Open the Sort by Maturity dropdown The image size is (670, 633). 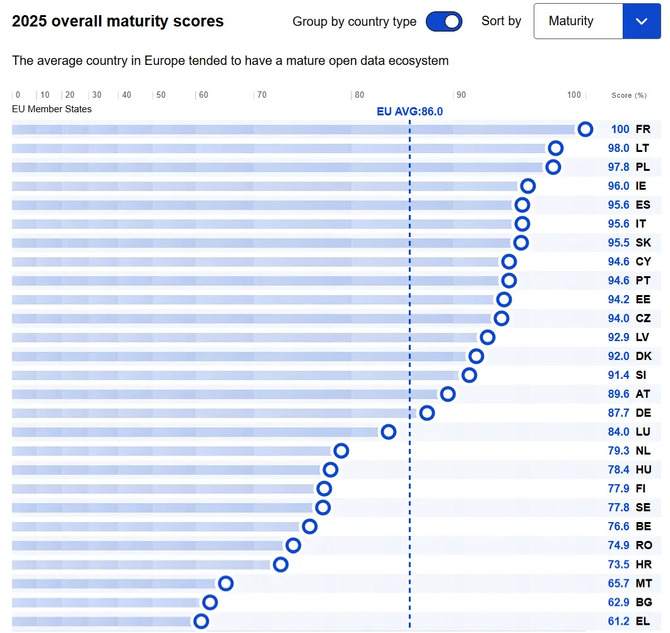[578, 21]
